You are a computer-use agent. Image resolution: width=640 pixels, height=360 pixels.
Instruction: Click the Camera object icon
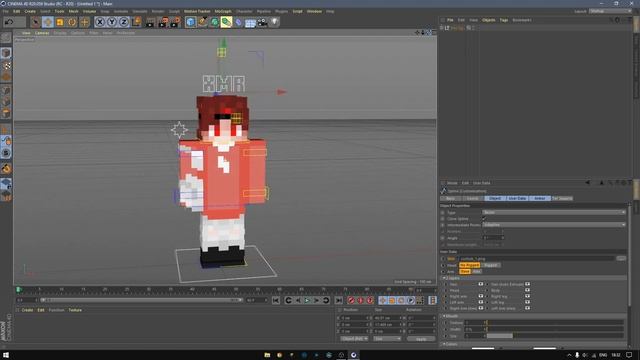tap(262, 22)
